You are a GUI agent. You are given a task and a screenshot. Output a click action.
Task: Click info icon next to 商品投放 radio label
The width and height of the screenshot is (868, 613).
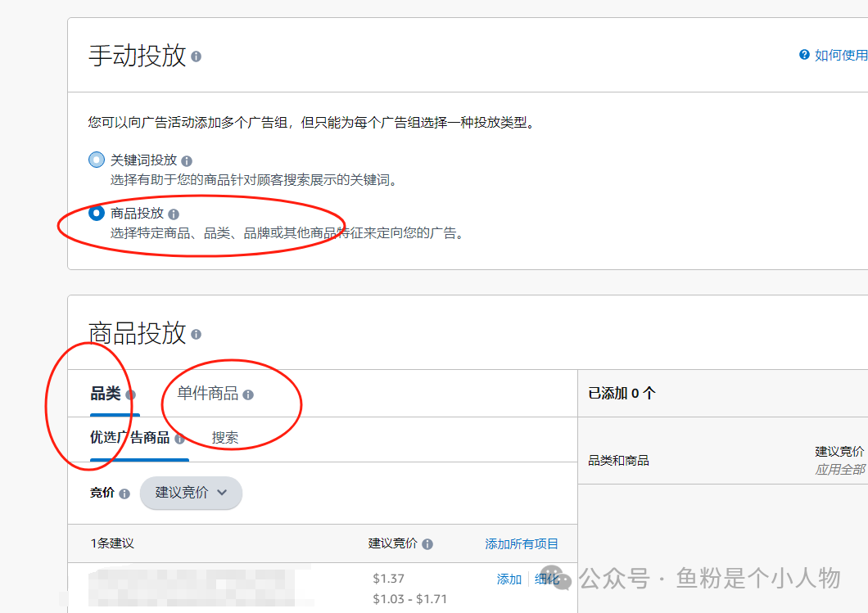[x=174, y=214]
